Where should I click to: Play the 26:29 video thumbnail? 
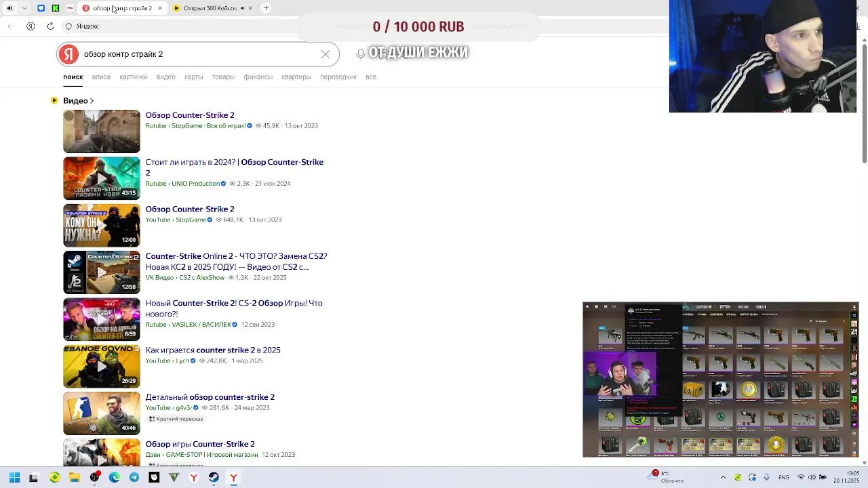[102, 367]
